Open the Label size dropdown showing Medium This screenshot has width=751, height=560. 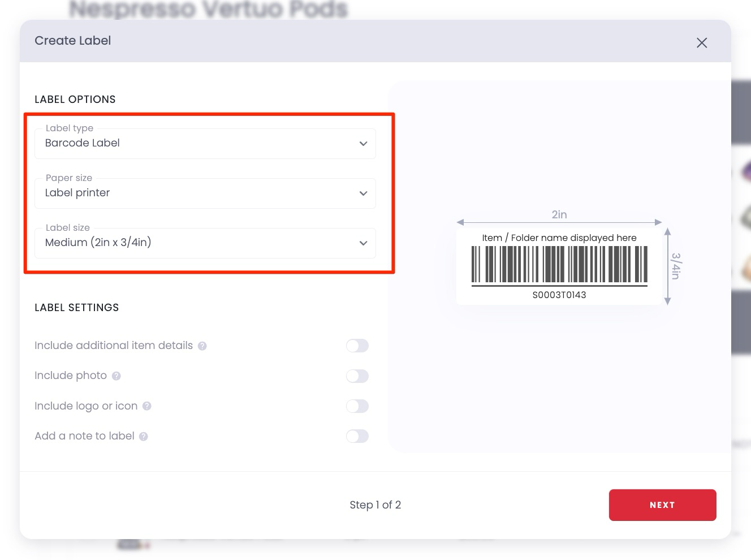point(205,243)
